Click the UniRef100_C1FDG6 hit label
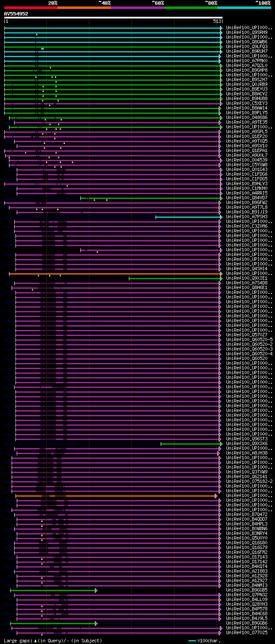The width and height of the screenshot is (275, 644). (247, 174)
